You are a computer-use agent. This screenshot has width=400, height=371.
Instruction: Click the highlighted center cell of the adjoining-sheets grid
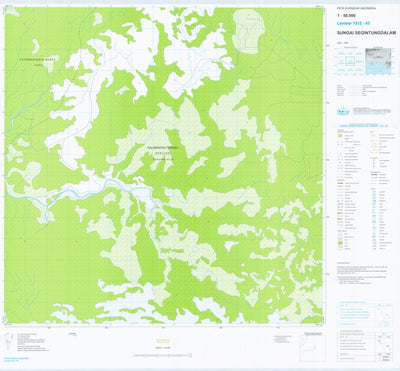[350, 61]
